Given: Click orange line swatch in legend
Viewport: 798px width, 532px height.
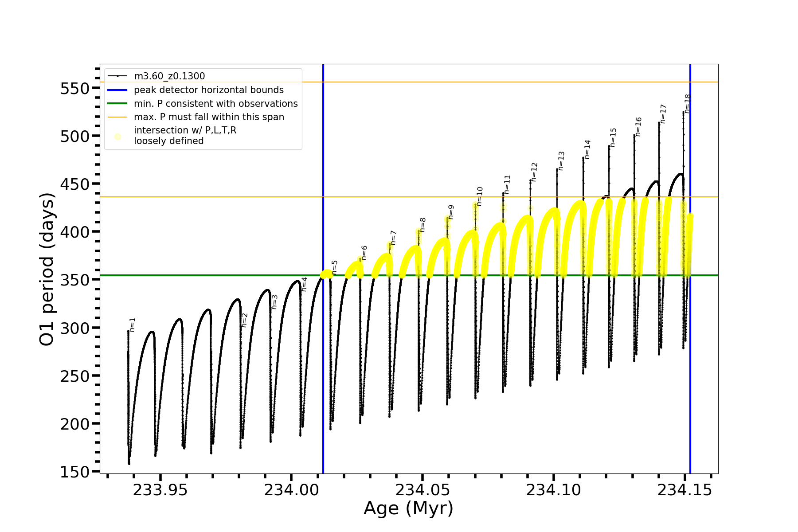Looking at the screenshot, I should (x=117, y=117).
